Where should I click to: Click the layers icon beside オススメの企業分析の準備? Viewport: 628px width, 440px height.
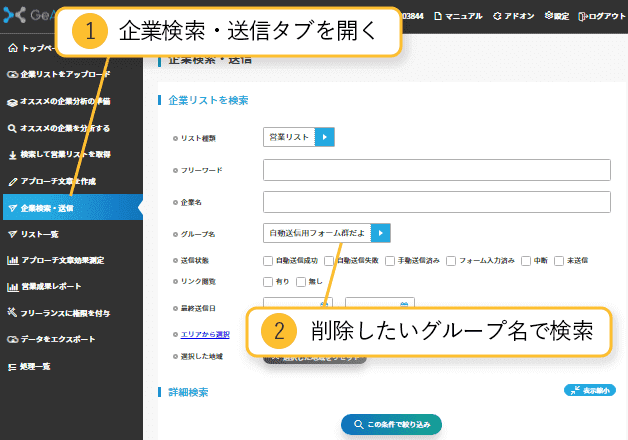(x=12, y=102)
